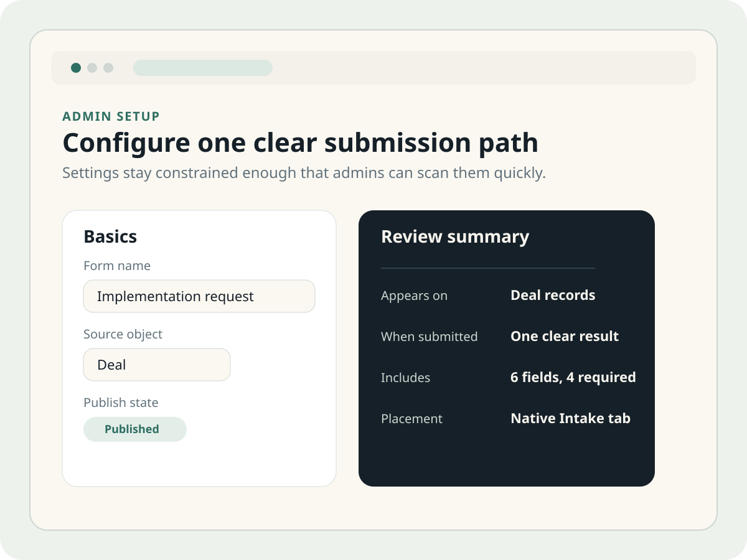Click the green window control dot
This screenshot has height=560, width=747.
(x=75, y=68)
